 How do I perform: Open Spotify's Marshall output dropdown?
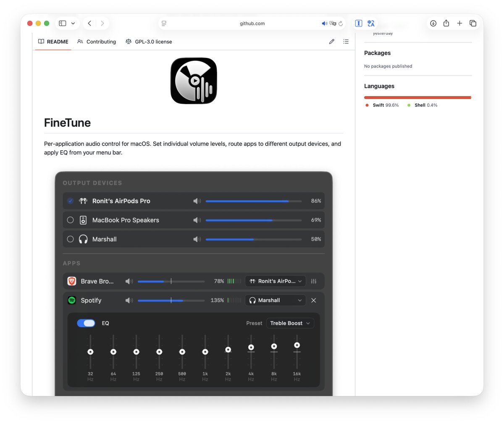276,300
